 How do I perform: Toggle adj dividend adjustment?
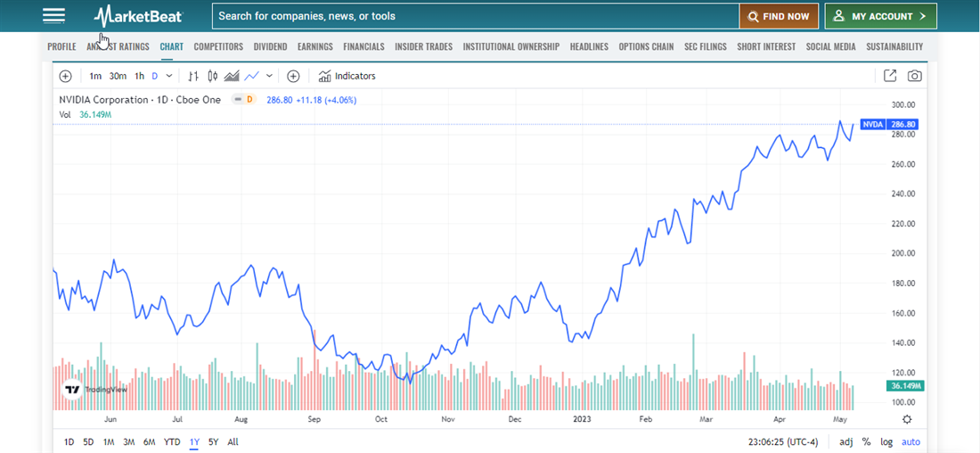845,441
